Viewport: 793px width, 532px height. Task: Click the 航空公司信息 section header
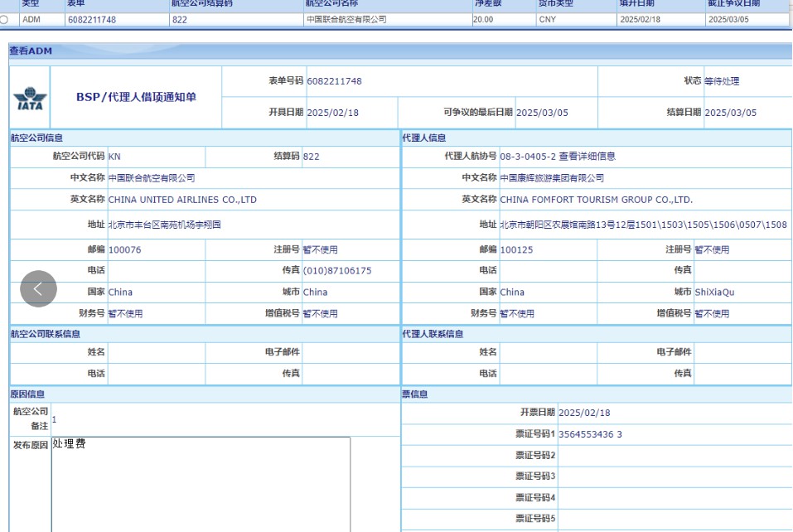click(36, 138)
